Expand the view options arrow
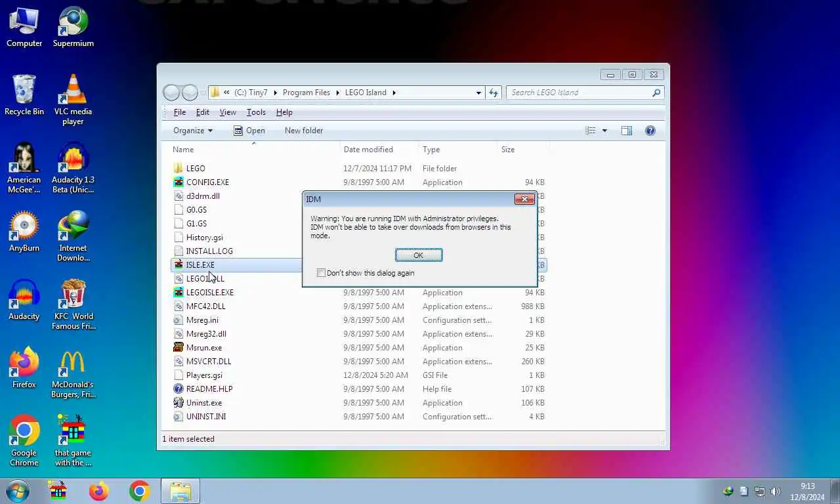 604,131
